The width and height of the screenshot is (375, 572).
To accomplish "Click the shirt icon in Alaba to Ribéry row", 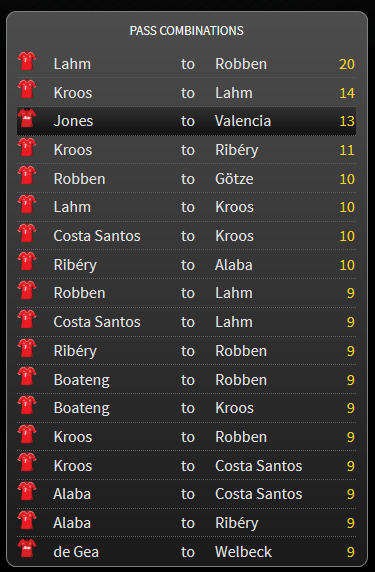I will tap(27, 520).
